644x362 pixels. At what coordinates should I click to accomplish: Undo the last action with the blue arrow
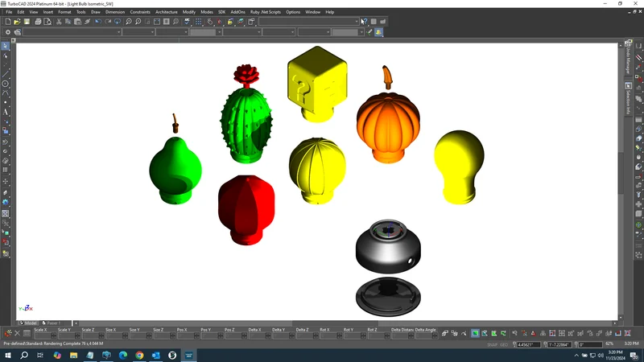98,22
